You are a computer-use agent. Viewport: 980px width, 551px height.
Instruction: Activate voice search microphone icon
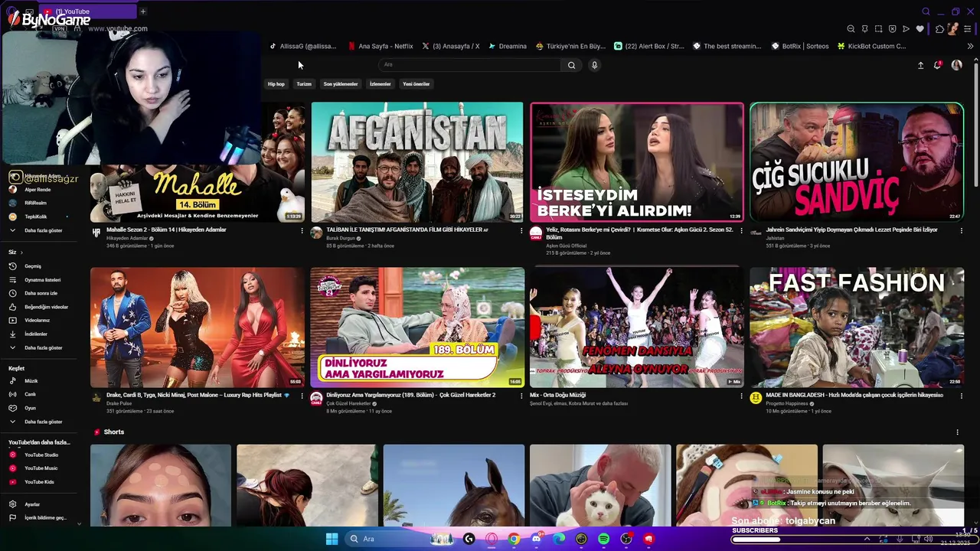click(x=594, y=65)
